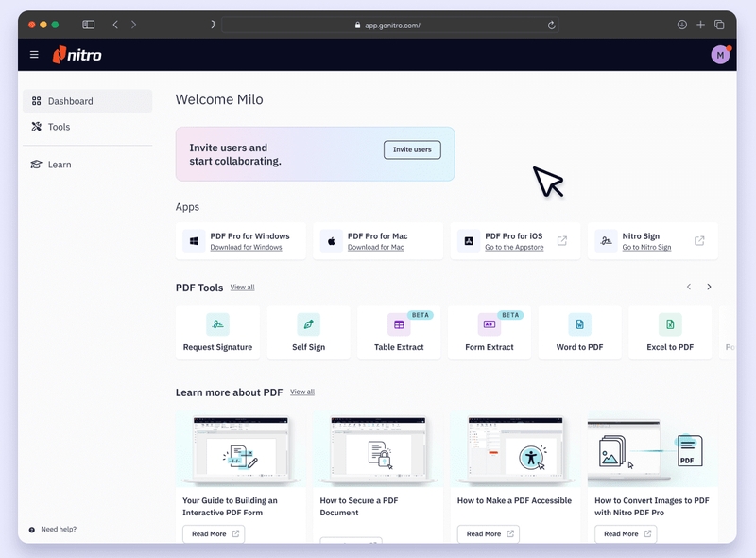Open the hamburger menu in Nitro header
The image size is (756, 558).
click(x=34, y=55)
